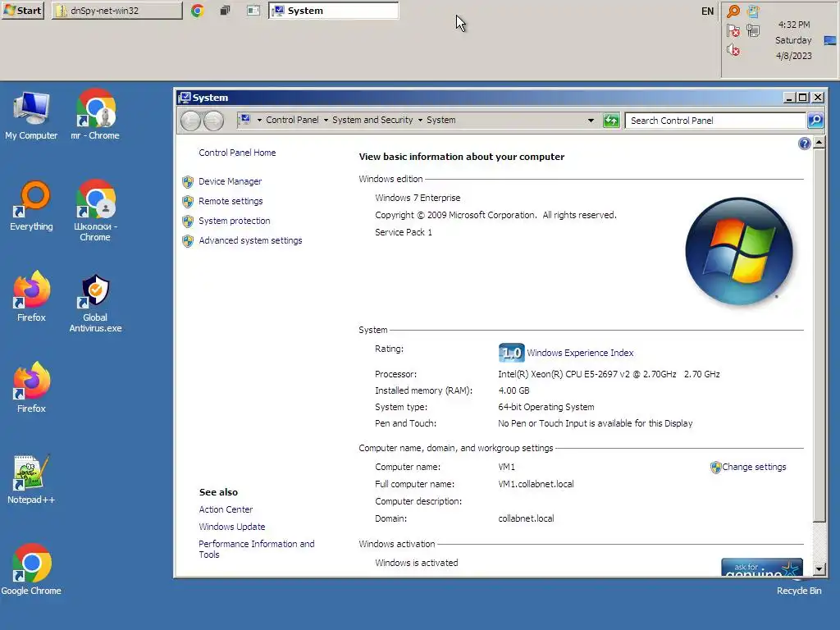Viewport: 840px width, 630px height.
Task: Expand Control Panel breadcrumb dropdown arrow
Action: coord(326,120)
